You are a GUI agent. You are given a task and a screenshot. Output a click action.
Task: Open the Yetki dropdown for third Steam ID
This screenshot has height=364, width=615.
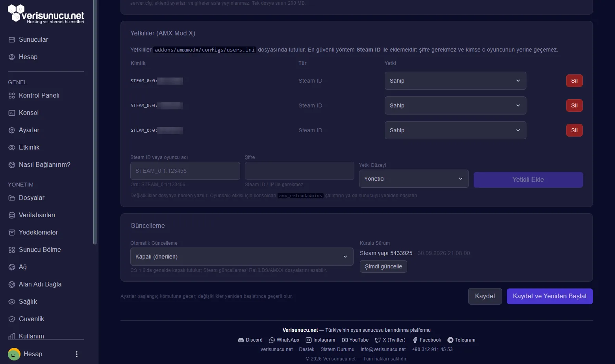click(455, 130)
